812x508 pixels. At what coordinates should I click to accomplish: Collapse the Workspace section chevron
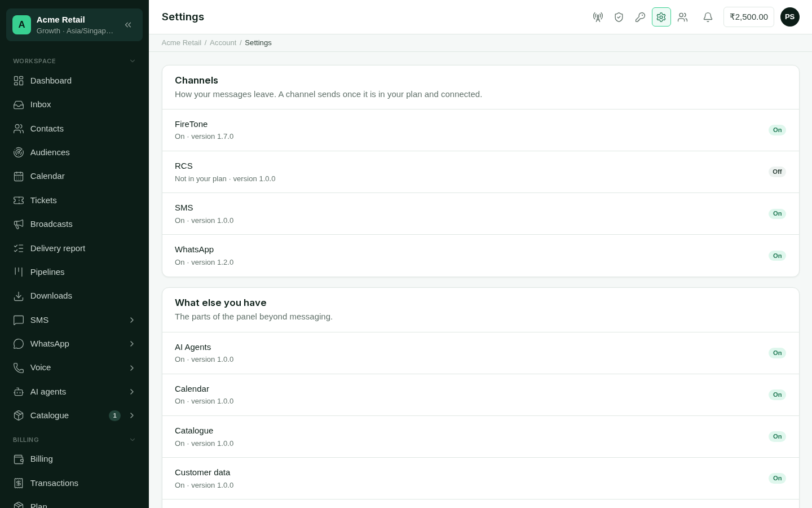pos(133,61)
